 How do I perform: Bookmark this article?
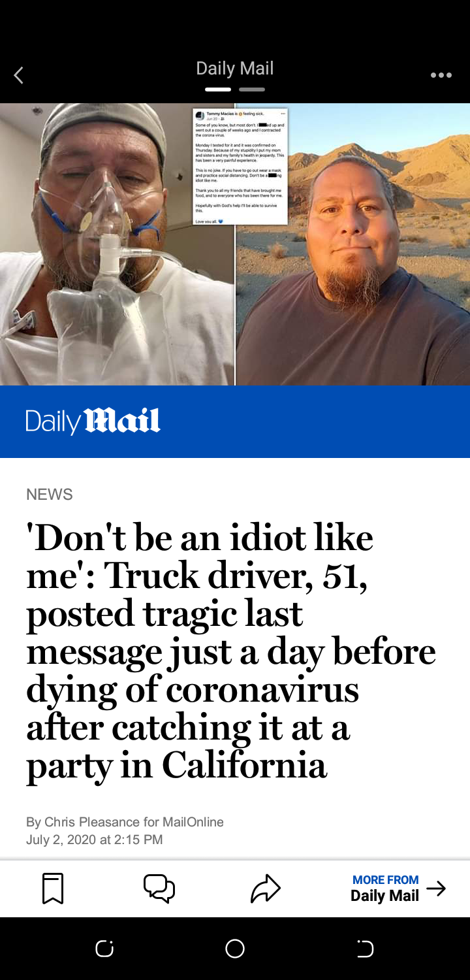53,889
